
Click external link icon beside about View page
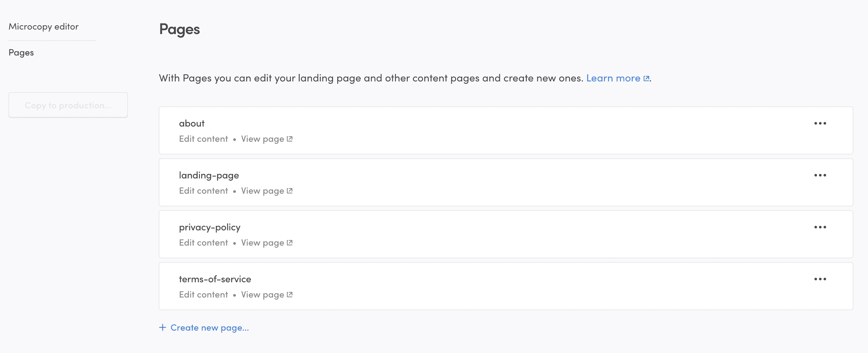(x=290, y=139)
